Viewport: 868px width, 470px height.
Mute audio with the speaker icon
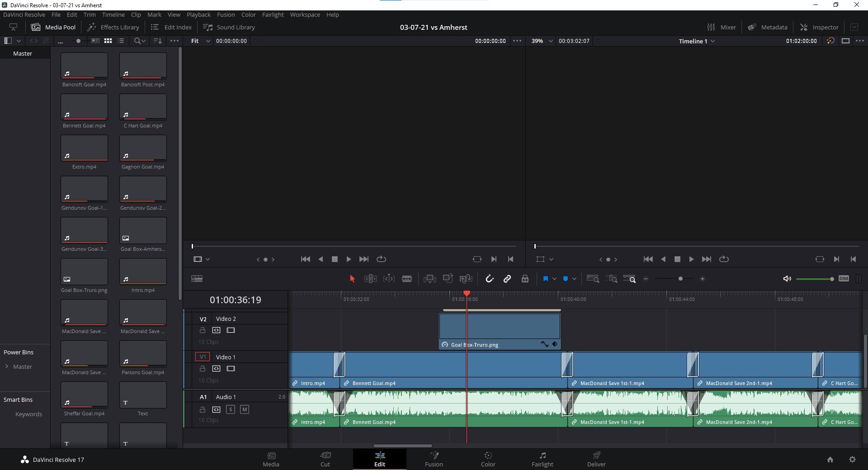(787, 279)
